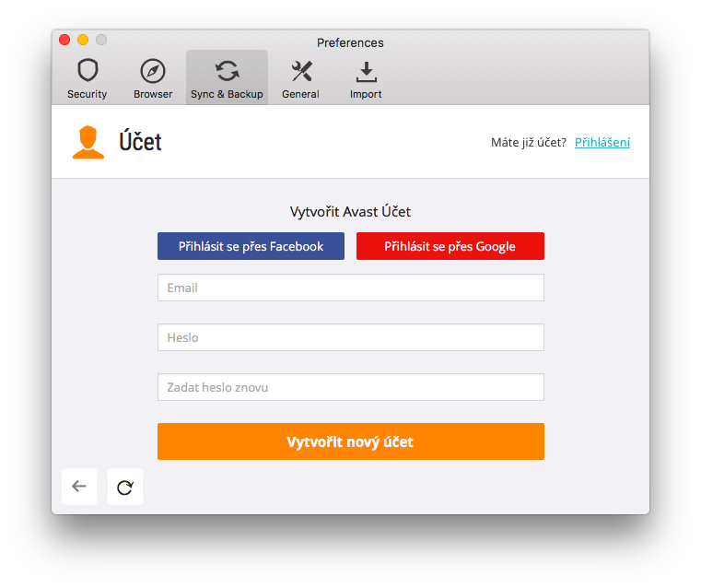Image resolution: width=701 pixels, height=588 pixels.
Task: Open the Import download-arrow icon
Action: click(x=366, y=71)
